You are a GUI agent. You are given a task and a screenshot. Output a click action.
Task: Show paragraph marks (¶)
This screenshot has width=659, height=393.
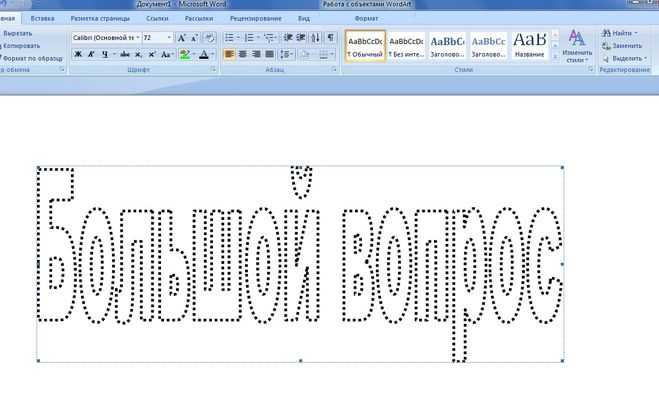[331, 38]
